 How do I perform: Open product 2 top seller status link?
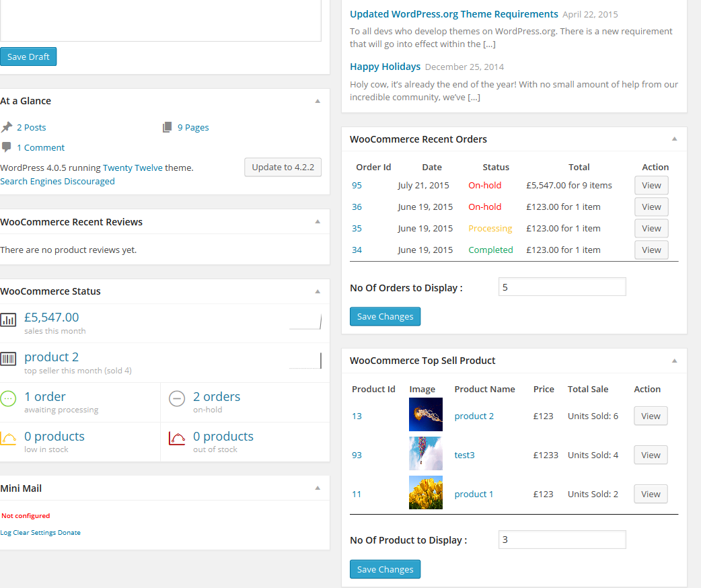coord(51,357)
